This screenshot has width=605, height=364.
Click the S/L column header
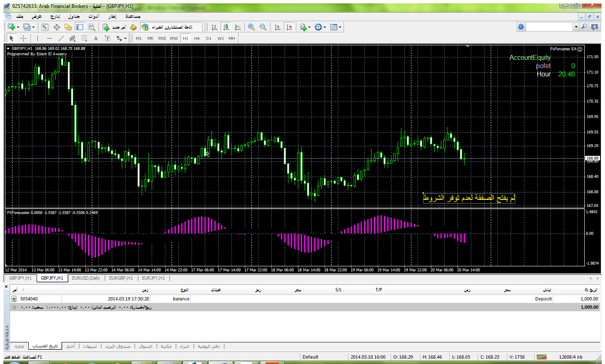pyautogui.click(x=338, y=290)
